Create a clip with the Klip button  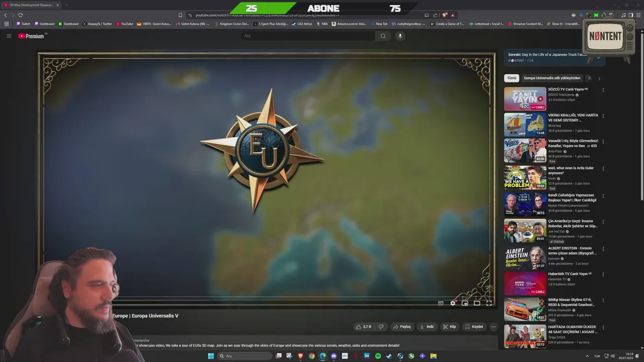tap(449, 327)
